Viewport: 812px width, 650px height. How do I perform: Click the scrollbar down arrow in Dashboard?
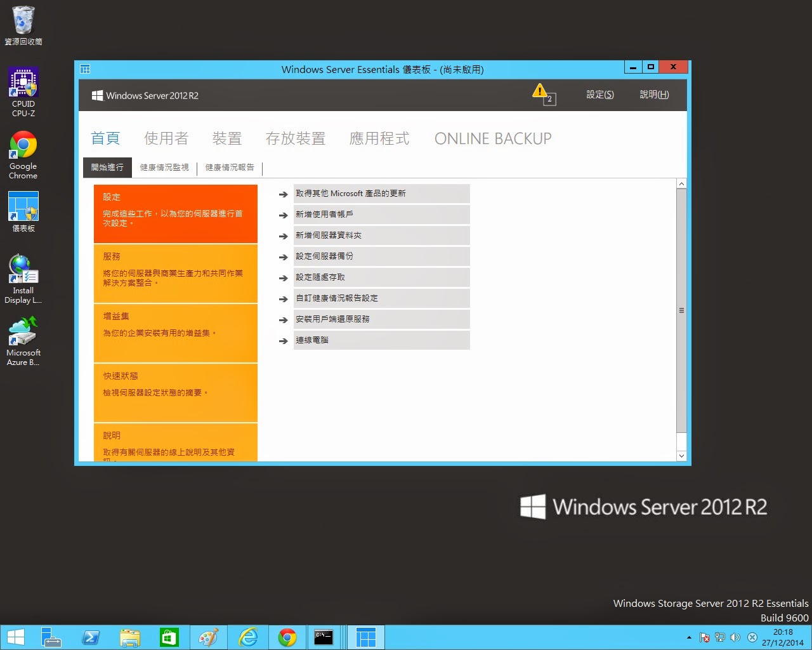[681, 456]
